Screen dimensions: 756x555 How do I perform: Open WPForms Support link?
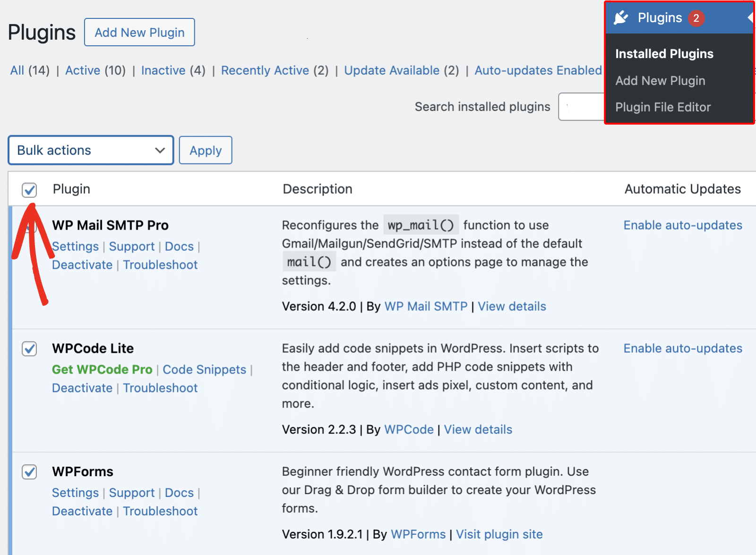pyautogui.click(x=132, y=493)
